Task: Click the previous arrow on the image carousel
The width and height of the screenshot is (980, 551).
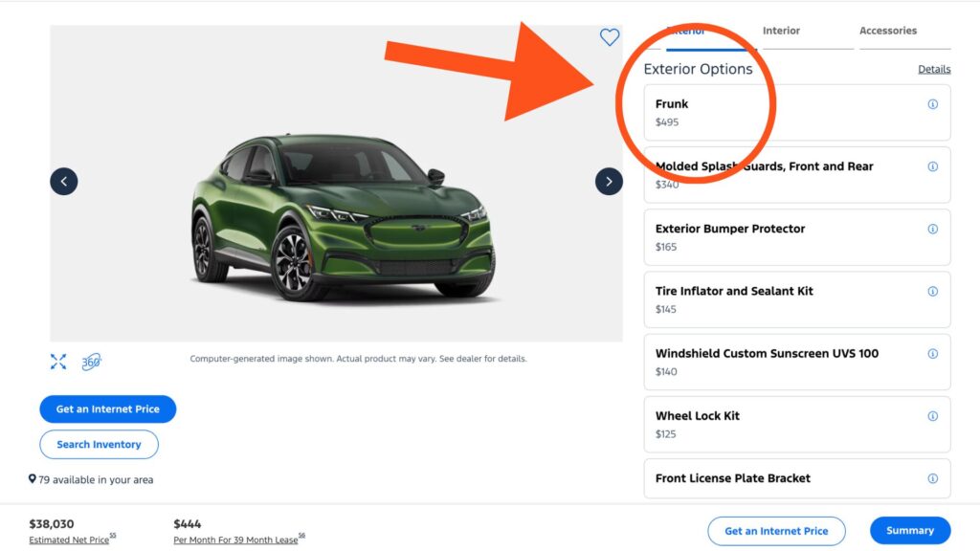Action: pyautogui.click(x=63, y=181)
